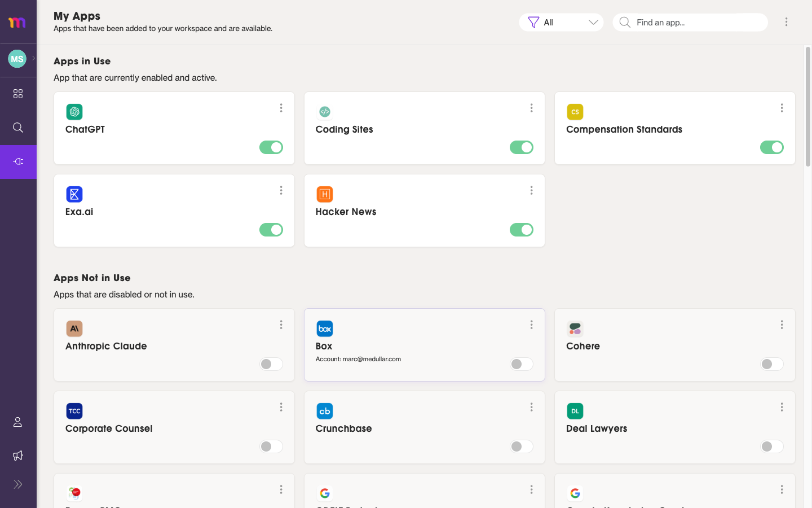The width and height of the screenshot is (812, 508).
Task: Click the Medullar logo in the sidebar
Action: coord(17,22)
